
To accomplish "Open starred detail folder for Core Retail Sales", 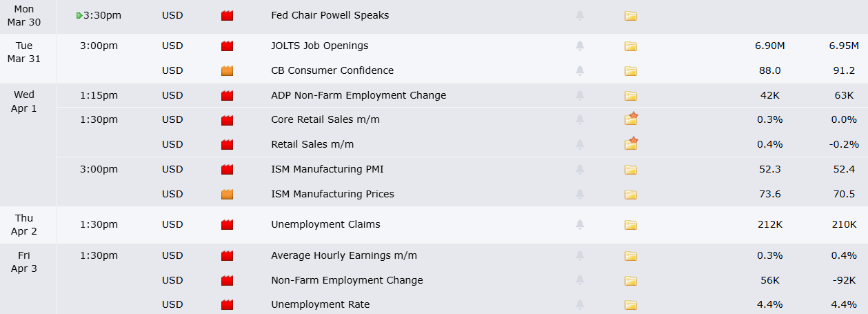I will (631, 119).
